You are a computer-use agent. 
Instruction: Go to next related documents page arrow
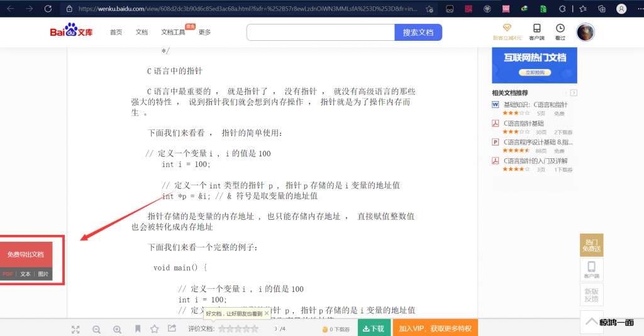(573, 93)
